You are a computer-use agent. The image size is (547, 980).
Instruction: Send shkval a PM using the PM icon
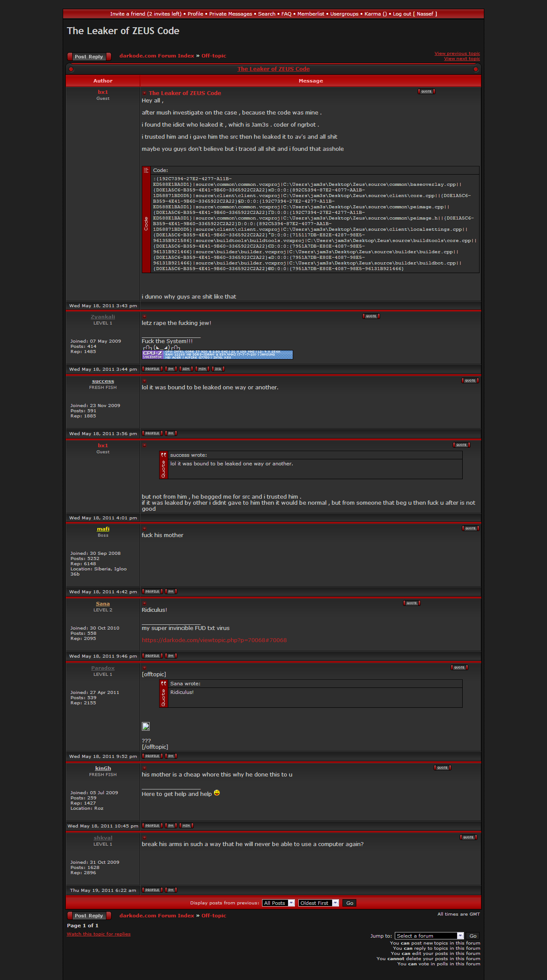tap(171, 890)
